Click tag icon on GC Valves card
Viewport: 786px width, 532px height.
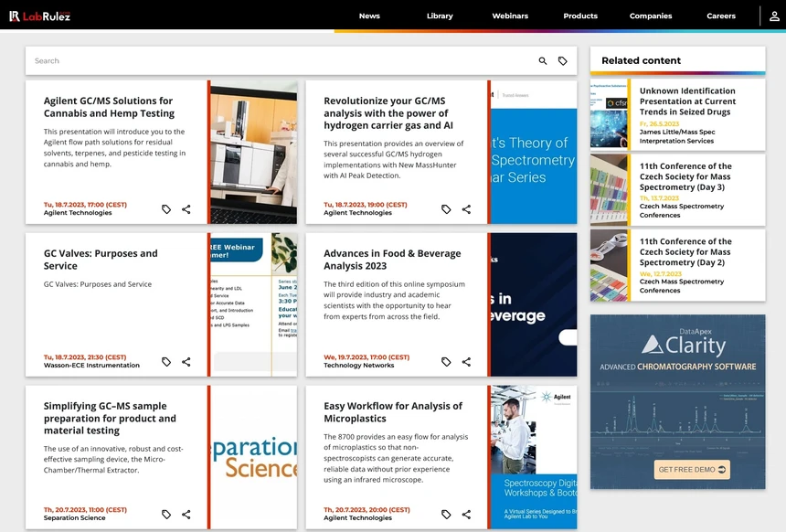pos(166,361)
